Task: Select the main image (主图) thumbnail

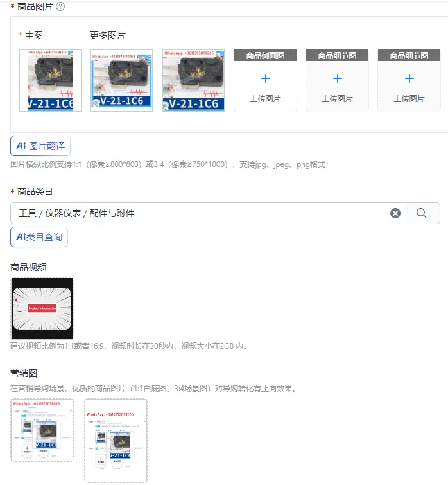Action: click(50, 80)
